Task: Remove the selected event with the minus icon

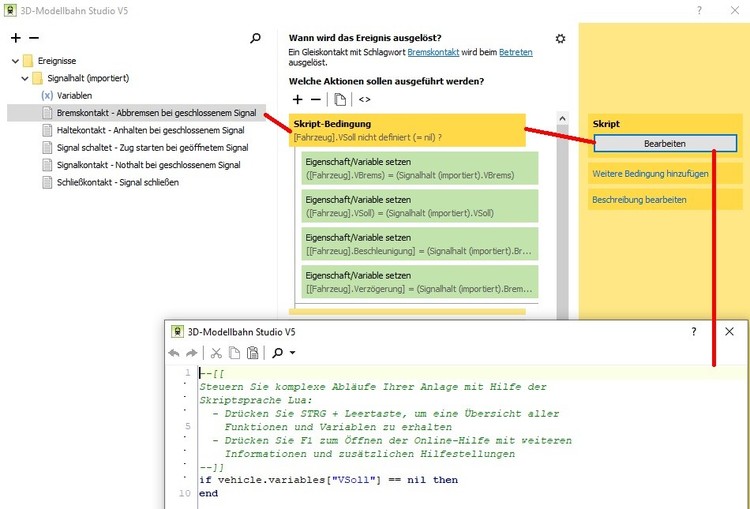Action: [x=32, y=38]
